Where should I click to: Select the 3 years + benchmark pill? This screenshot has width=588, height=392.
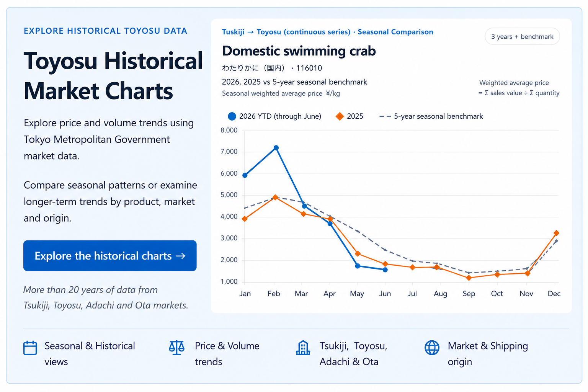pos(522,36)
